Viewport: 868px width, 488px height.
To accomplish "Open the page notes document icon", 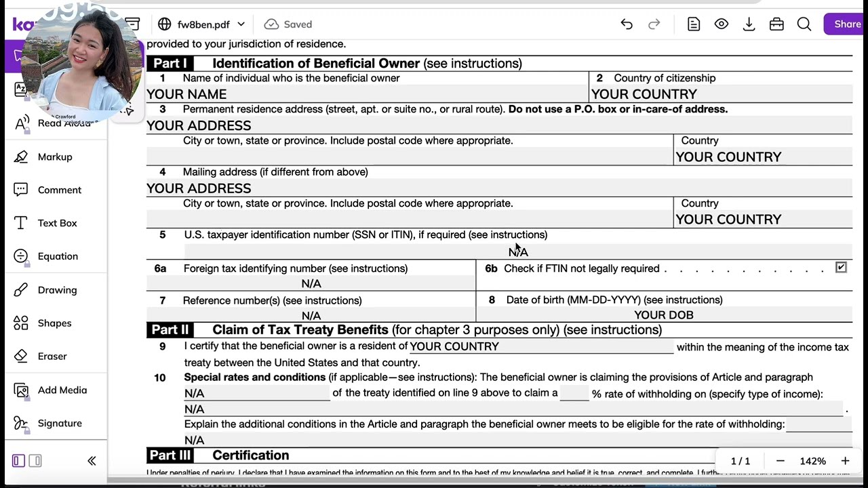I will 693,24.
